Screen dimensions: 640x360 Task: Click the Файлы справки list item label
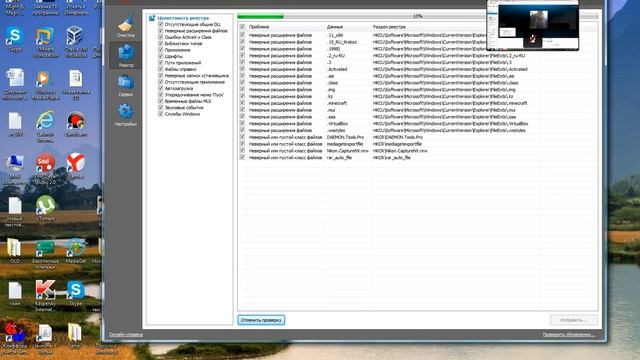click(x=180, y=69)
